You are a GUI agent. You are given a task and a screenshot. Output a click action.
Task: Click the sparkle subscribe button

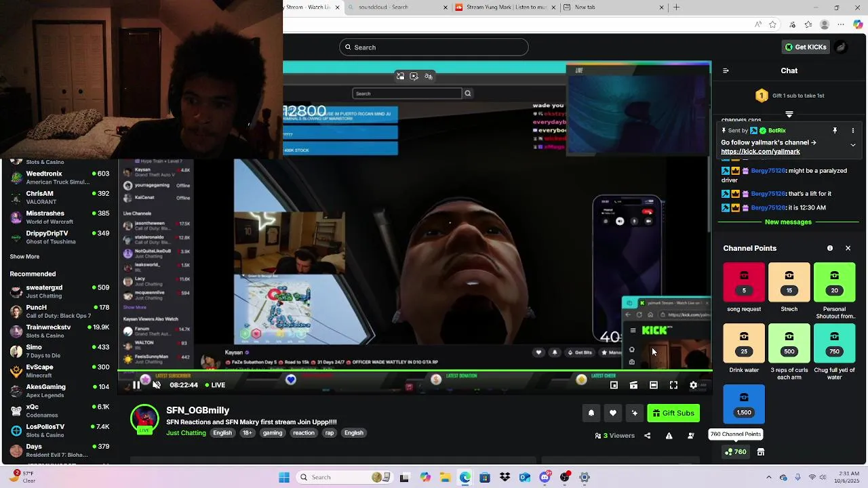[635, 413]
